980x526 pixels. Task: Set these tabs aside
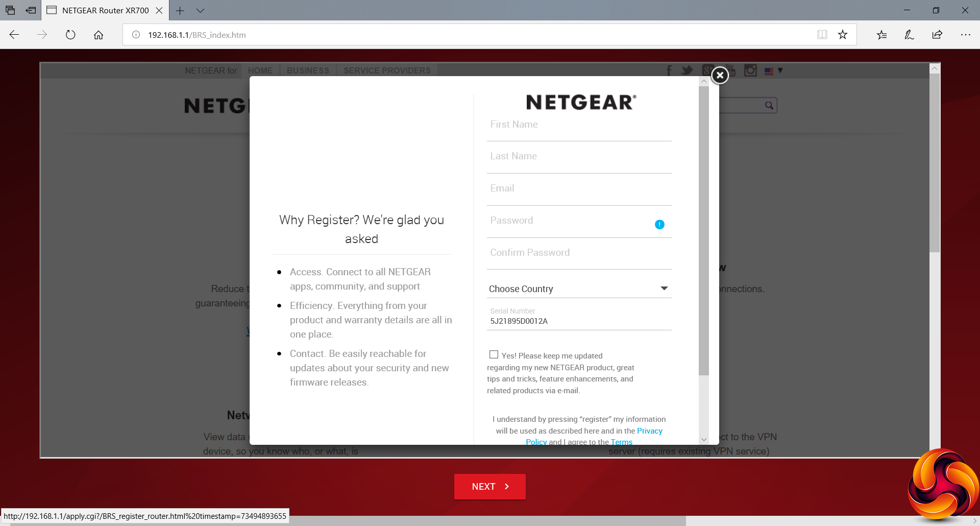(31, 10)
